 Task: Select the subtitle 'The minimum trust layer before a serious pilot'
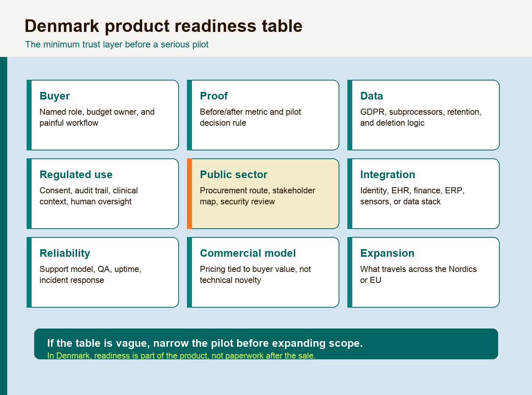117,44
